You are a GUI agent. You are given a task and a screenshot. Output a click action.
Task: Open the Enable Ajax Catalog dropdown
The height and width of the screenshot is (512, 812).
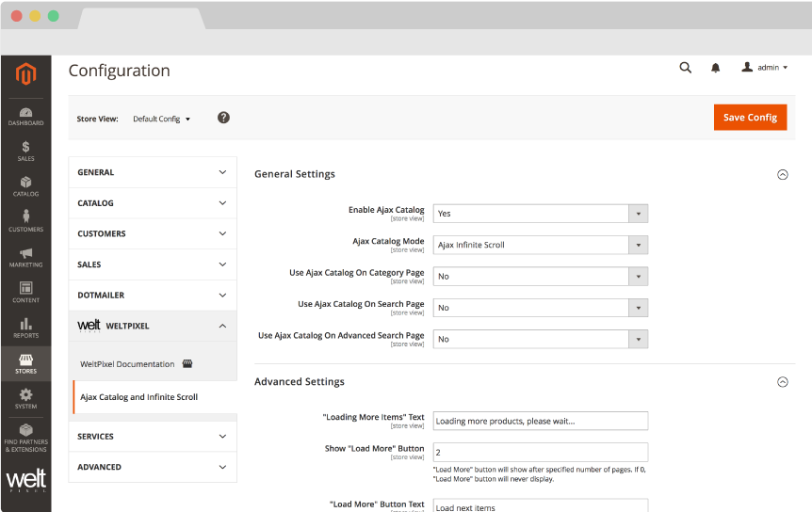click(x=540, y=214)
